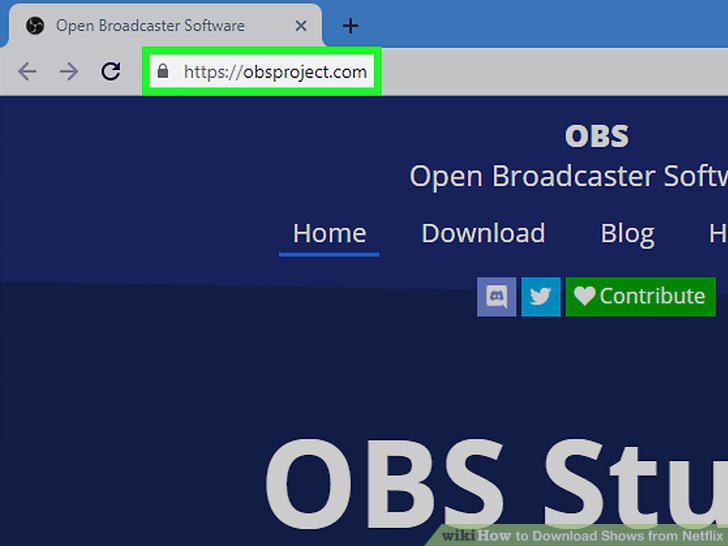Click the OBS favicon in the tab
Viewport: 728px width, 546px height.
[35, 26]
